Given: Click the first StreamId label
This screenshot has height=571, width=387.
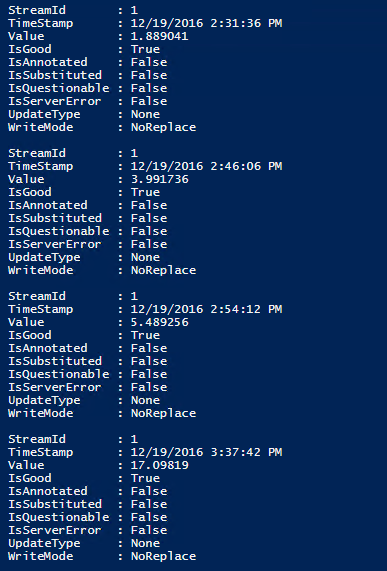Looking at the screenshot, I should 37,10.
